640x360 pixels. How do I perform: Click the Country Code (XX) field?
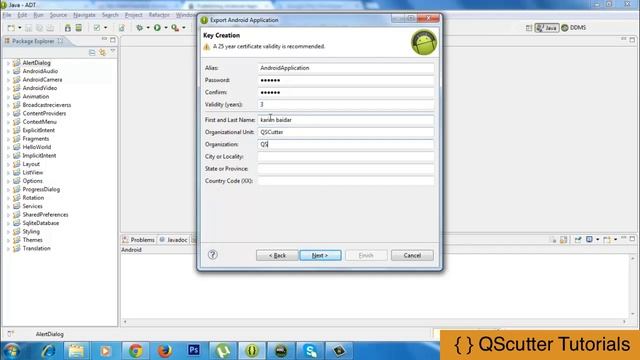tap(346, 181)
